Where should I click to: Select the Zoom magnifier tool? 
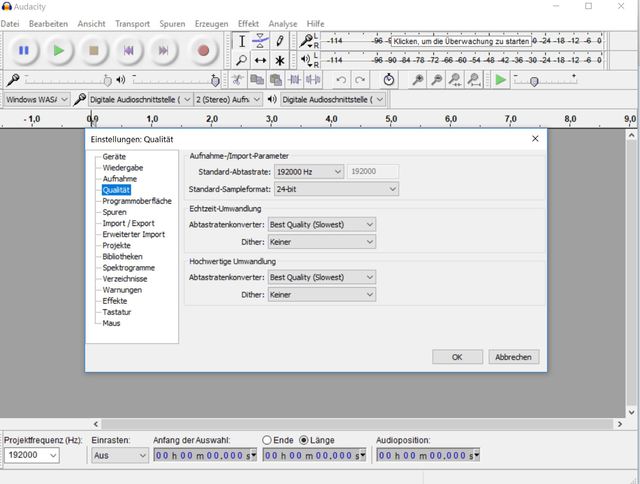[x=242, y=60]
